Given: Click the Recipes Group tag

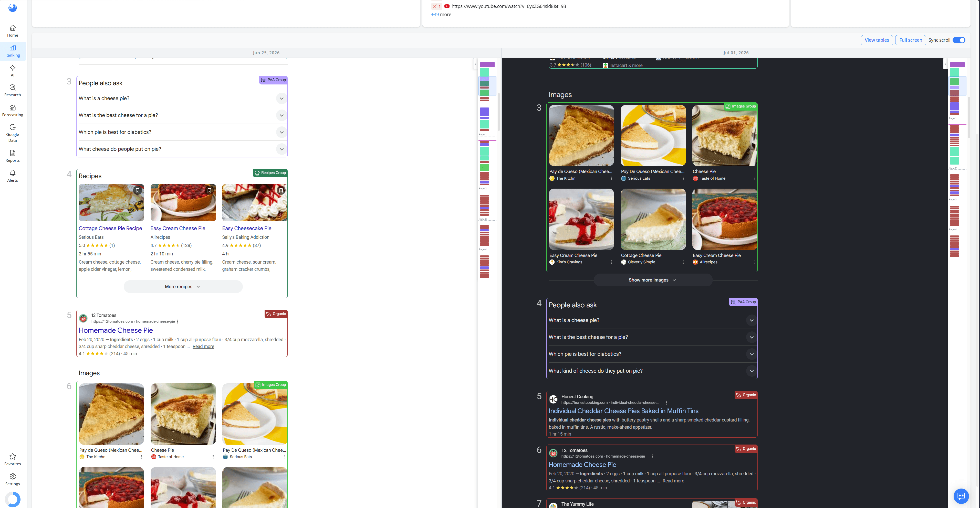Looking at the screenshot, I should click(270, 173).
